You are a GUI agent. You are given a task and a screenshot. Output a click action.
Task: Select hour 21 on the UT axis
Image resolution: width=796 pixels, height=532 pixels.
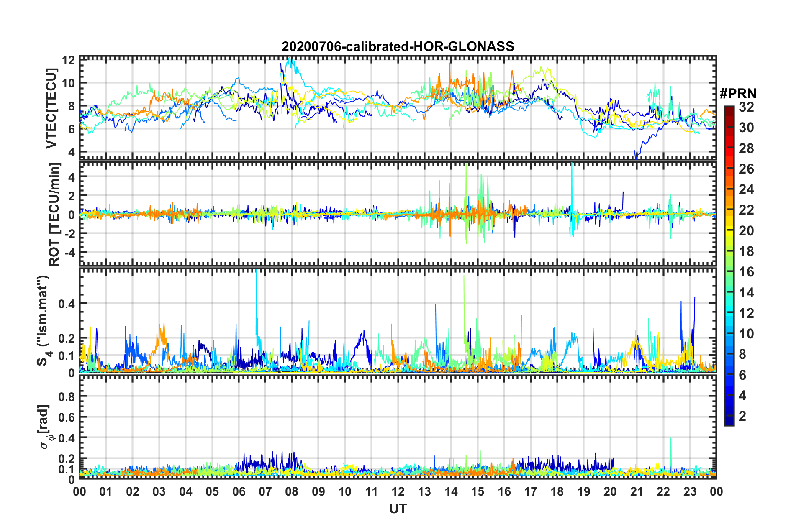(637, 491)
